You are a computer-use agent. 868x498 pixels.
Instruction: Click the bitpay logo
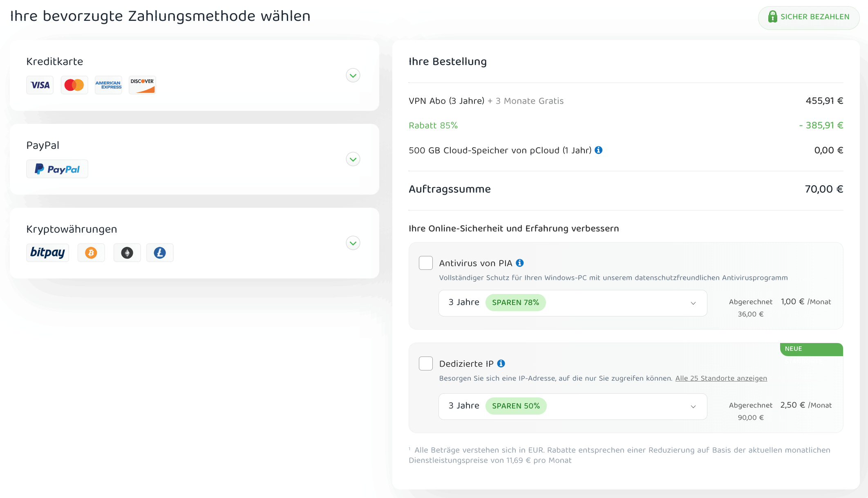(47, 253)
